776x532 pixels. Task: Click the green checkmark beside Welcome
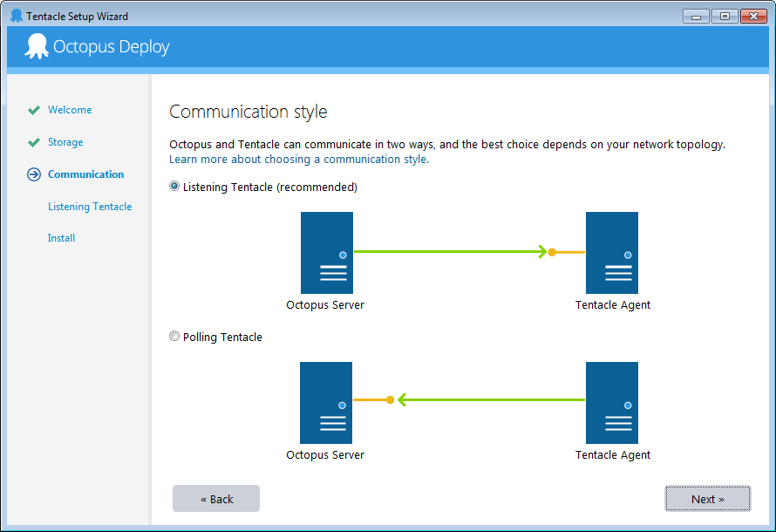tap(35, 109)
